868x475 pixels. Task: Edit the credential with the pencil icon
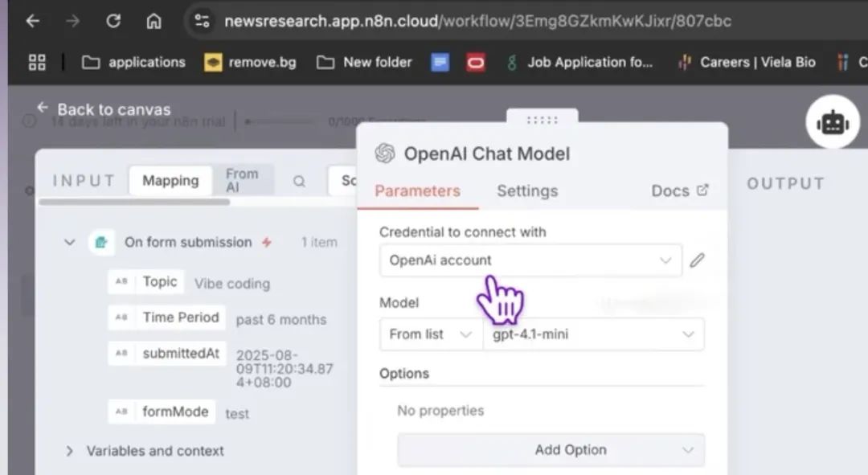697,260
